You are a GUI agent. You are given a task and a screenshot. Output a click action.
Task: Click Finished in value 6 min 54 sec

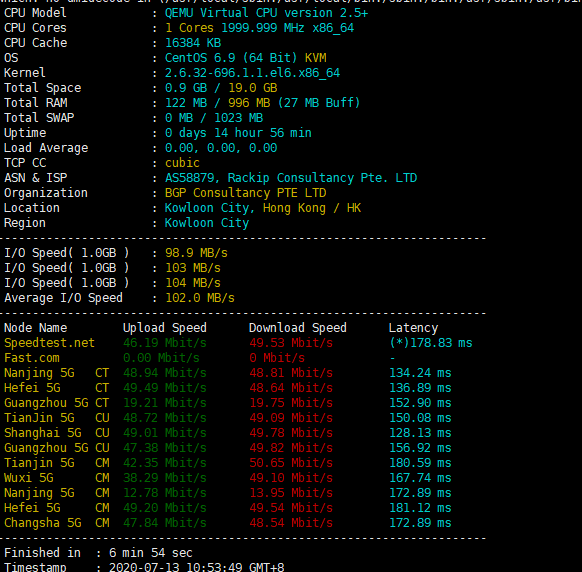pos(151,553)
